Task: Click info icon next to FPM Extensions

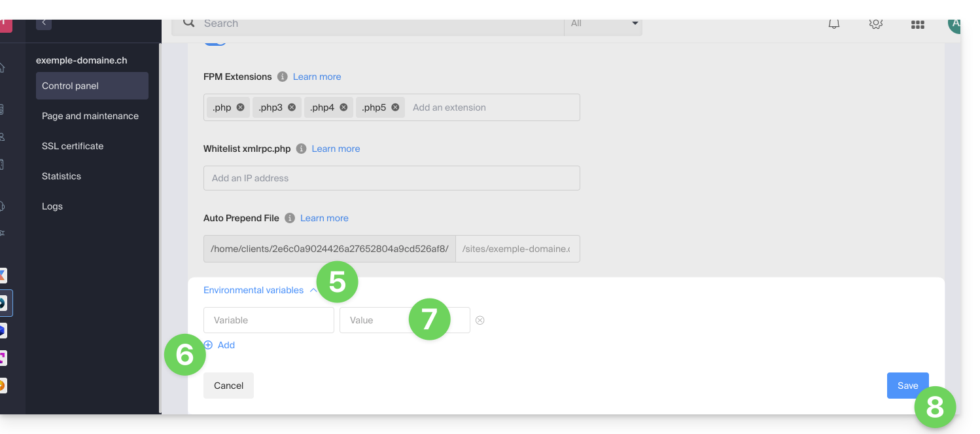Action: pos(283,77)
